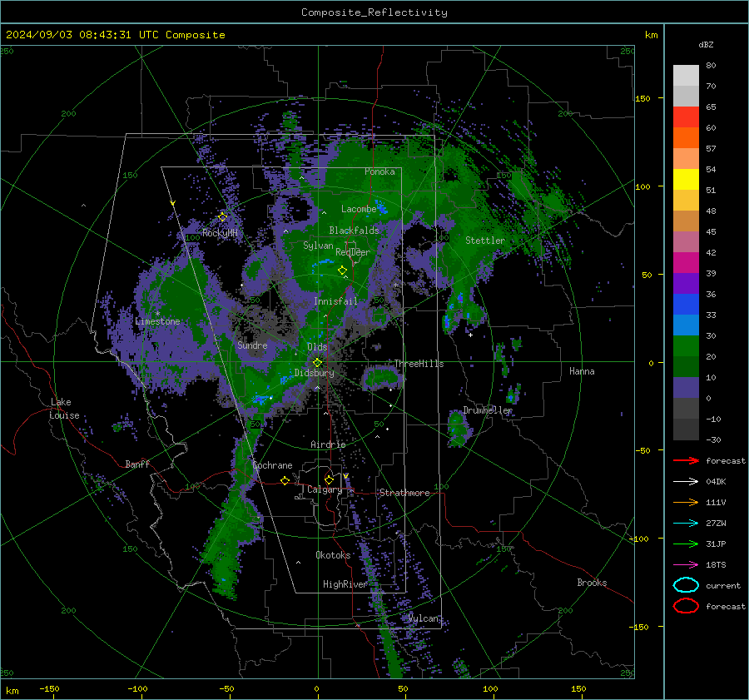
Task: Click the Drumheller city label
Action: (x=488, y=410)
